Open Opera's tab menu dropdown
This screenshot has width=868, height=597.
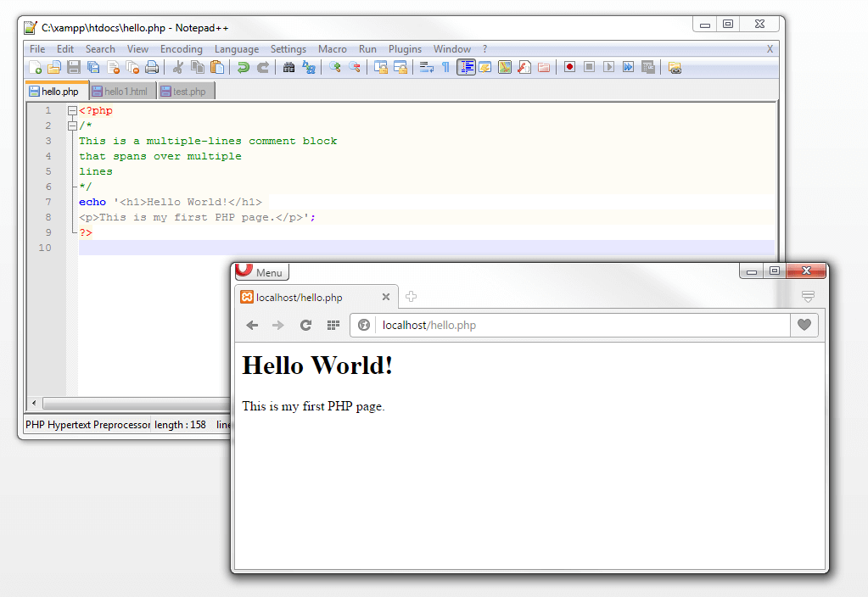(808, 297)
